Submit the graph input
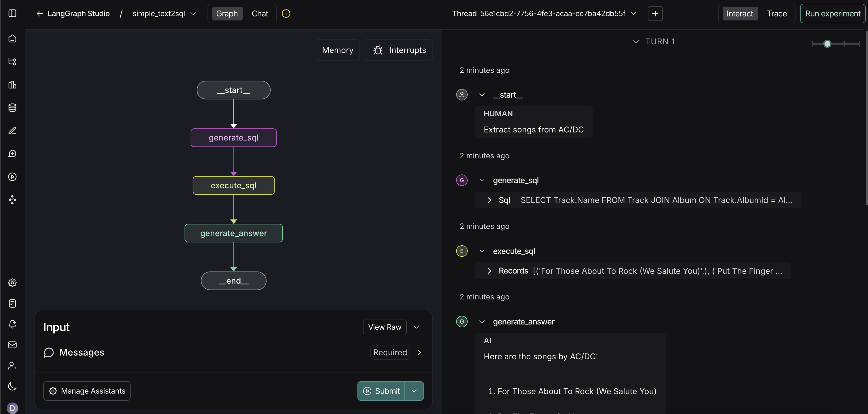Screen dimensions: 868x414 click(x=381, y=391)
